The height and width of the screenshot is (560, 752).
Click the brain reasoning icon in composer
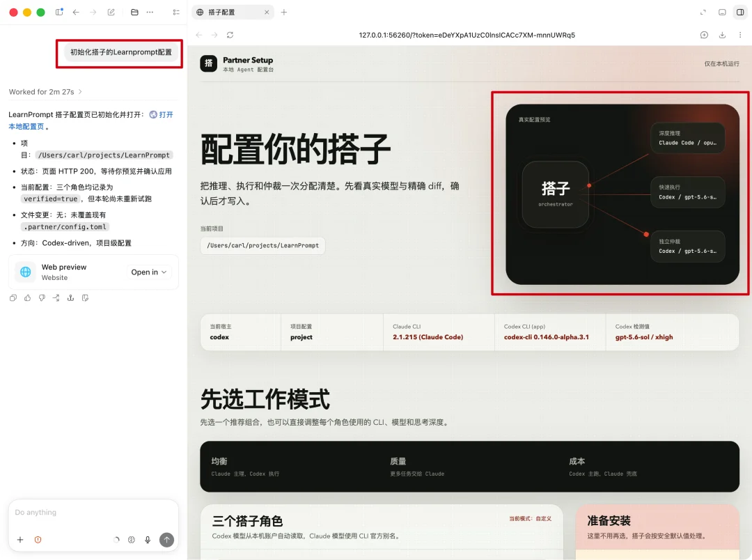click(132, 540)
